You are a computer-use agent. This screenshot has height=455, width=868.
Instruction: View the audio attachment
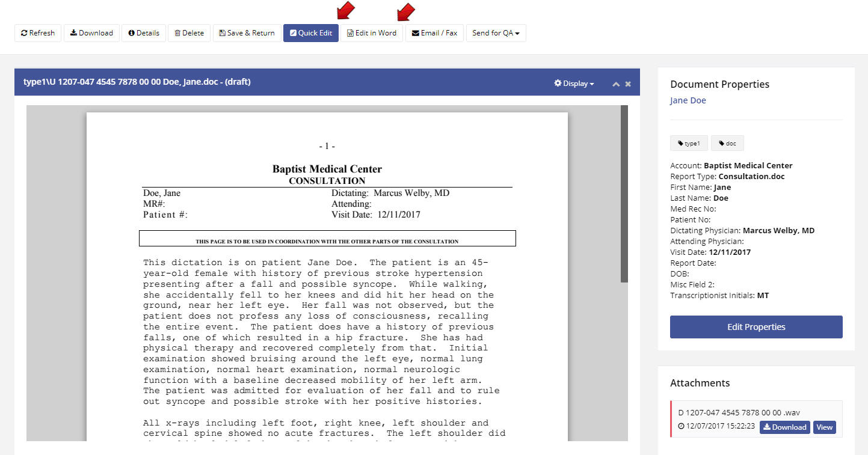tap(824, 427)
